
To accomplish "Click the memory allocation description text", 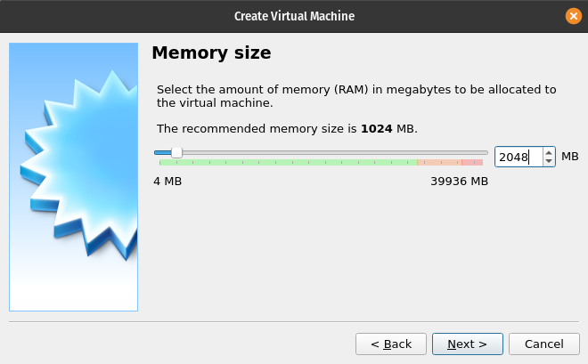I will point(356,96).
